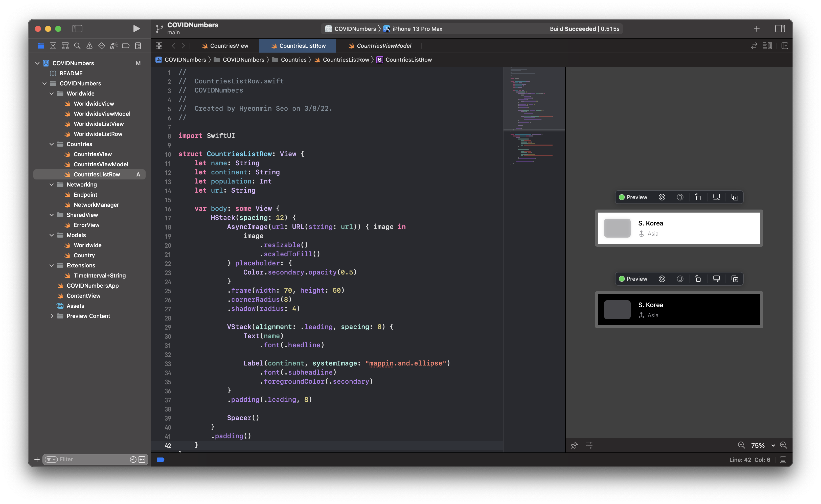Viewport: 821px width, 504px height.
Task: Enable live preview mode on the canvas
Action: click(x=662, y=197)
